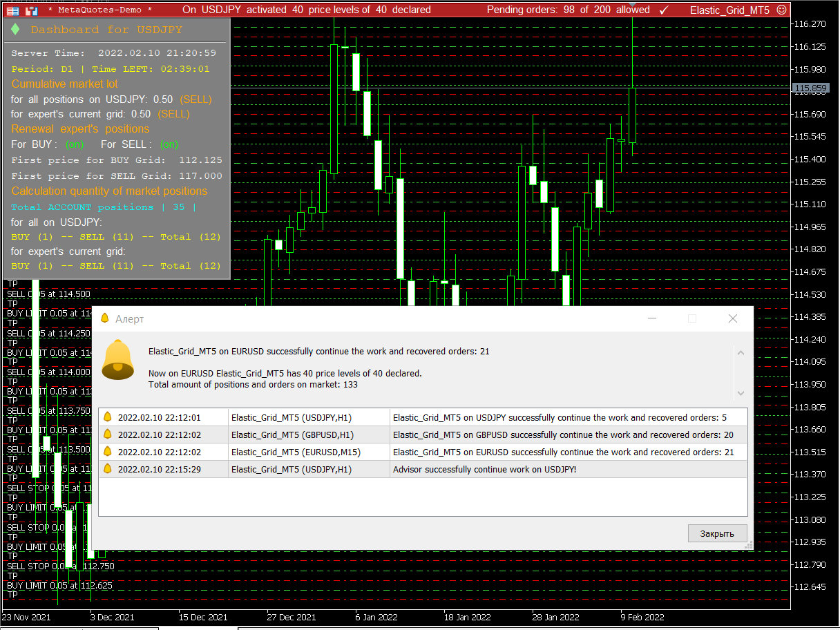Click date axis label 9 Feb 2022
This screenshot has width=840, height=630.
pyautogui.click(x=642, y=618)
